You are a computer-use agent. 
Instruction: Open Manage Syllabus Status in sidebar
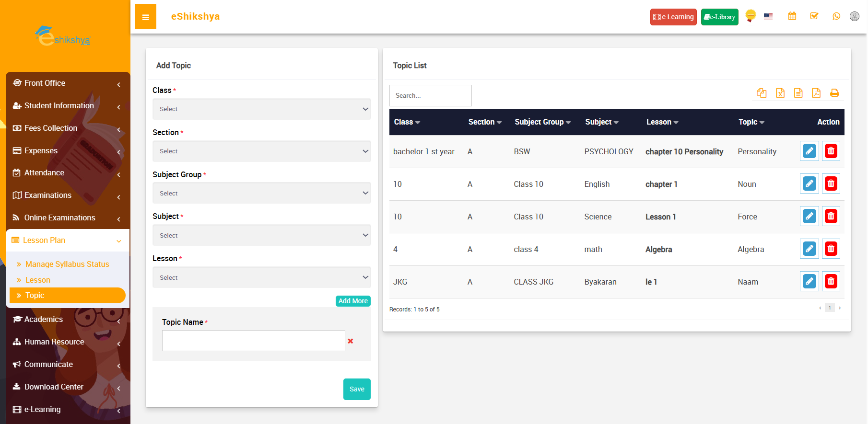pyautogui.click(x=67, y=264)
